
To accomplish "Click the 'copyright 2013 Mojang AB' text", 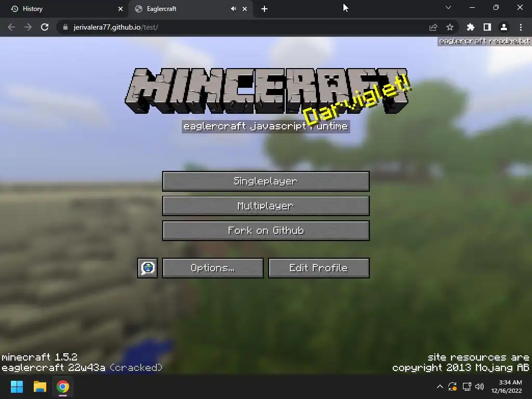I will (460, 367).
